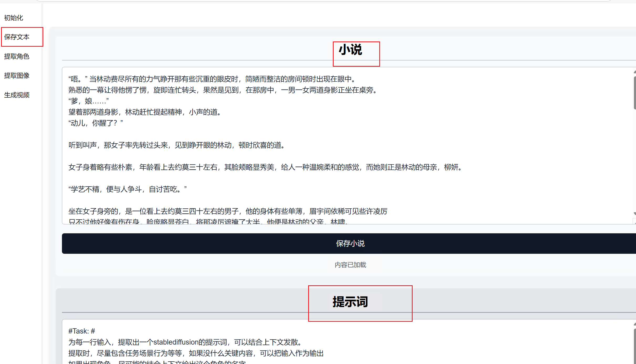Click the line starting 女子身着略有些朴素

point(266,167)
